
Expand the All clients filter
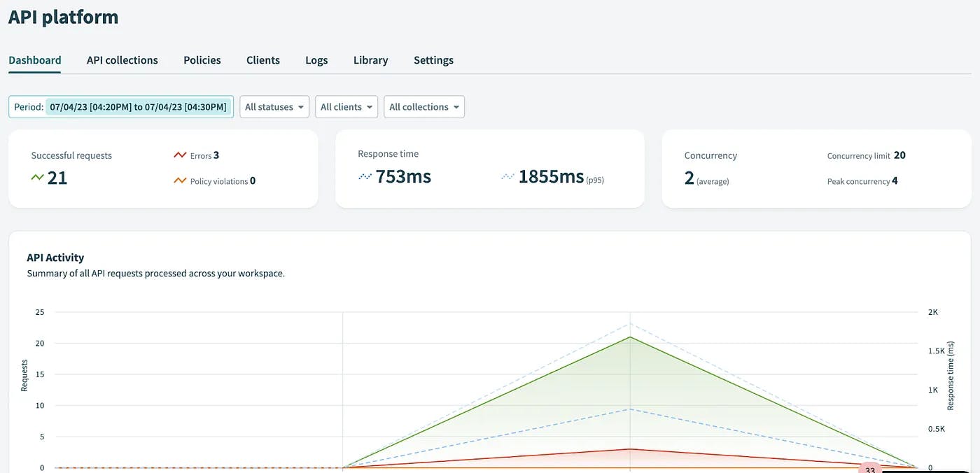346,107
